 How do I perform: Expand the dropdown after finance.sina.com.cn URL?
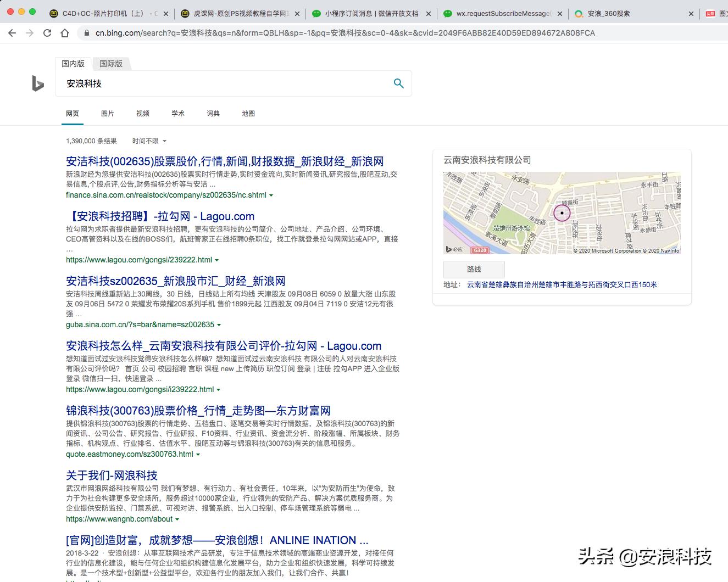coord(271,195)
